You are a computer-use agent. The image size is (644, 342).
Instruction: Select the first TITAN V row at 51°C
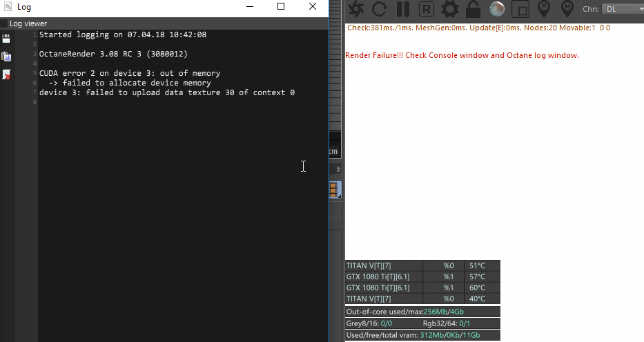(x=422, y=265)
